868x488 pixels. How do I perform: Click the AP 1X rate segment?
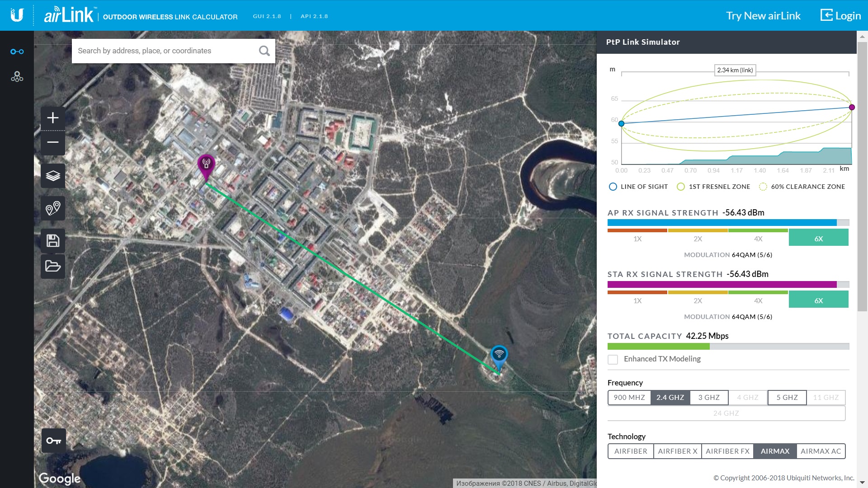coord(637,238)
